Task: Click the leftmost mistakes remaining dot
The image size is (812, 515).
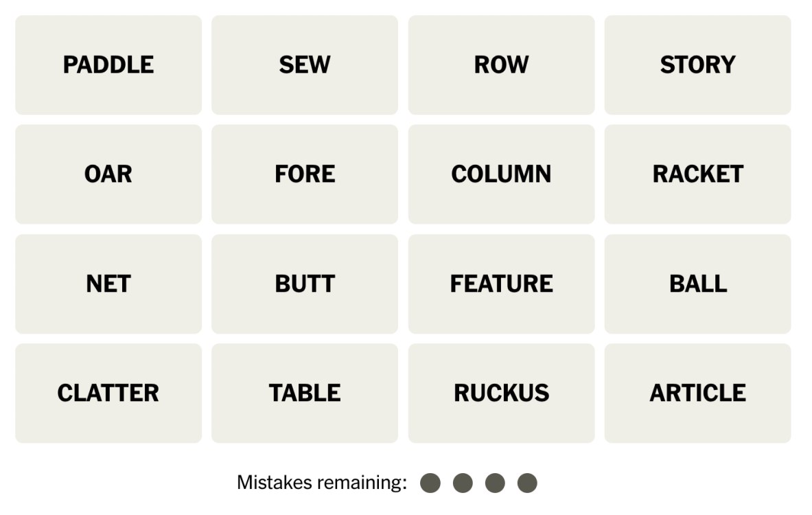Action: pos(430,483)
